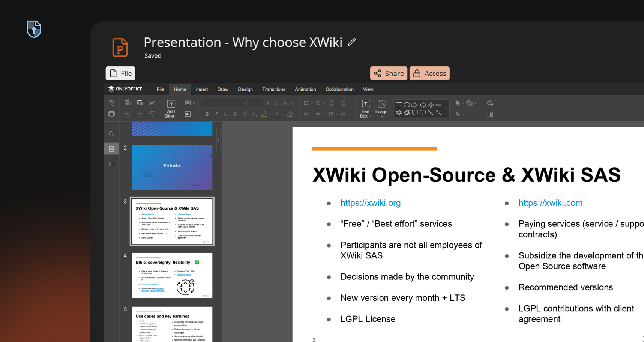Open the search panel in left sidebar
This screenshot has height=342, width=644.
click(x=111, y=134)
